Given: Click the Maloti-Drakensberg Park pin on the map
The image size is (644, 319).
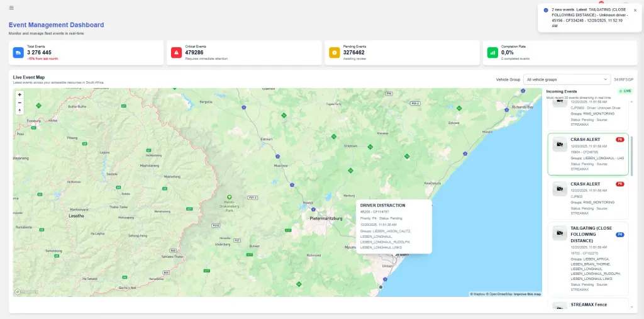Looking at the screenshot, I should [x=229, y=198].
